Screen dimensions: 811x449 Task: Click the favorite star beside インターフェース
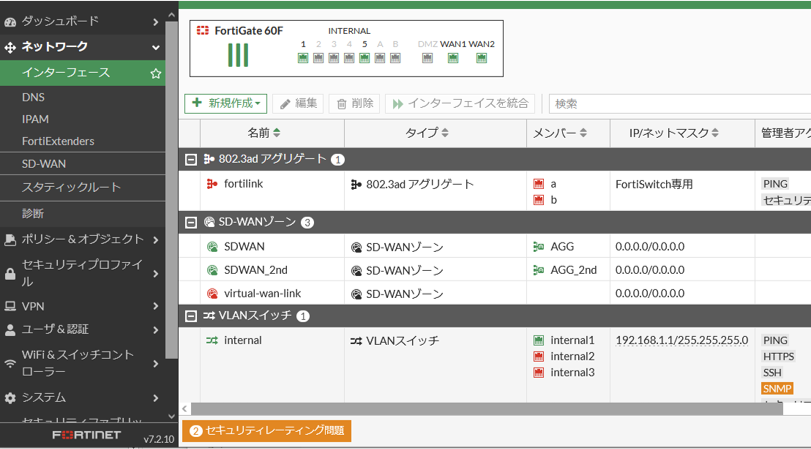coord(156,73)
